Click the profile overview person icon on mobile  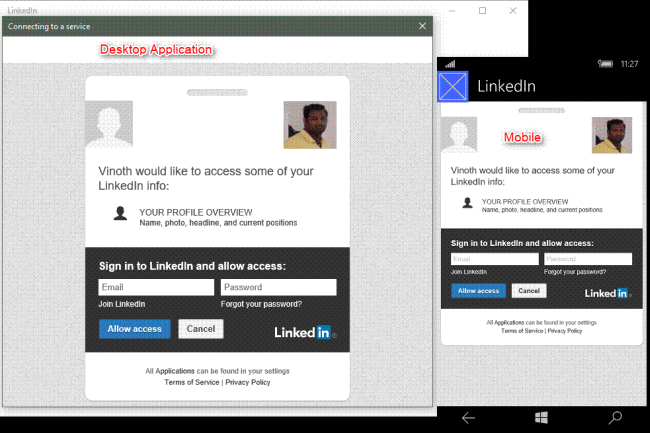click(467, 203)
